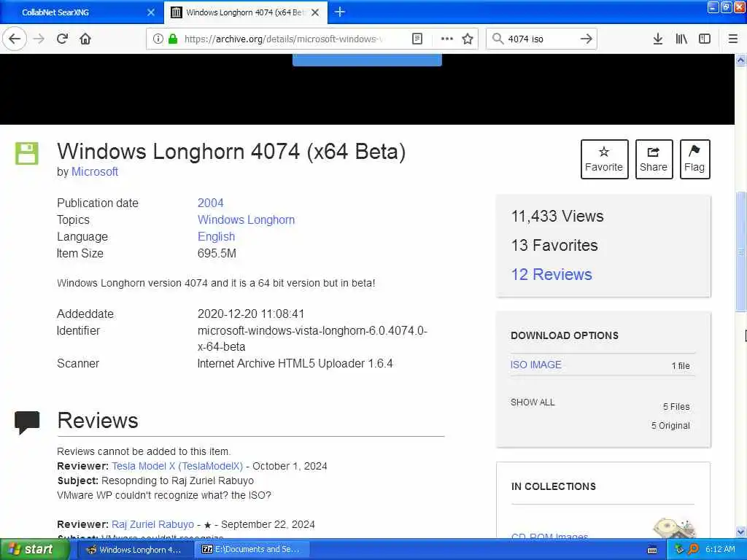Screen dimensions: 747x560
Task: Click the scrollbar up arrow
Action: click(x=740, y=60)
